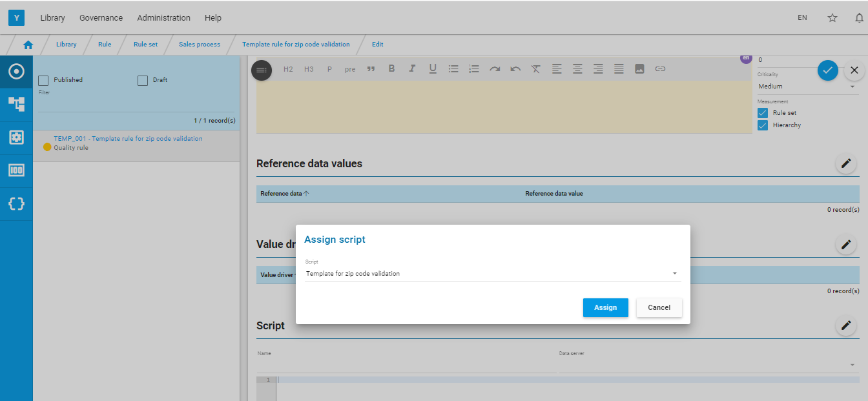Open sidebar curly braces script icon
The width and height of the screenshot is (868, 401).
[16, 203]
